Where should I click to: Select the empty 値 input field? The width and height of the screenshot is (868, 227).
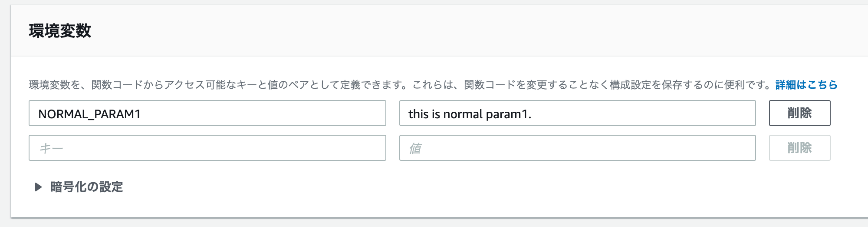pos(577,148)
